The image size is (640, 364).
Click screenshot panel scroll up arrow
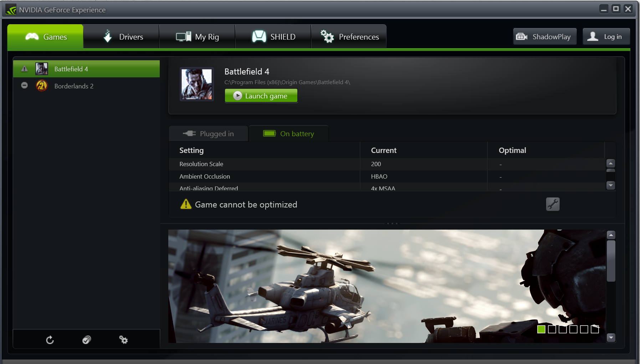pyautogui.click(x=611, y=235)
